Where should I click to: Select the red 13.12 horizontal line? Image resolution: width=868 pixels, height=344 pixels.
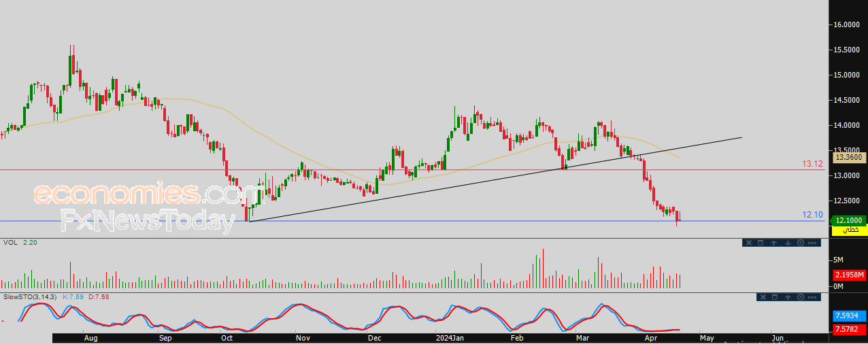[x=412, y=170]
